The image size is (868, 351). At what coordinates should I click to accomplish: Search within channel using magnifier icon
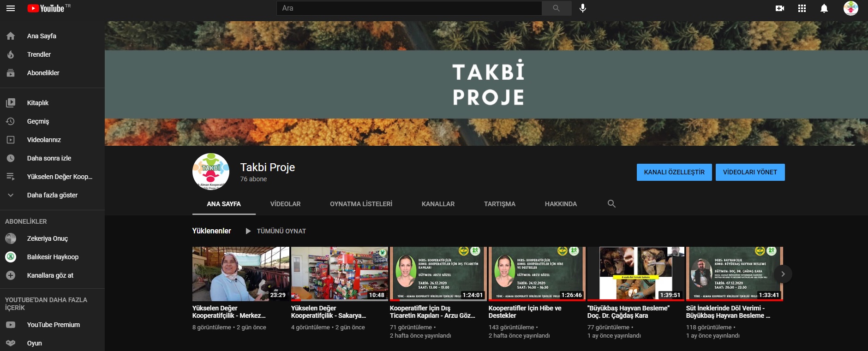coord(611,204)
